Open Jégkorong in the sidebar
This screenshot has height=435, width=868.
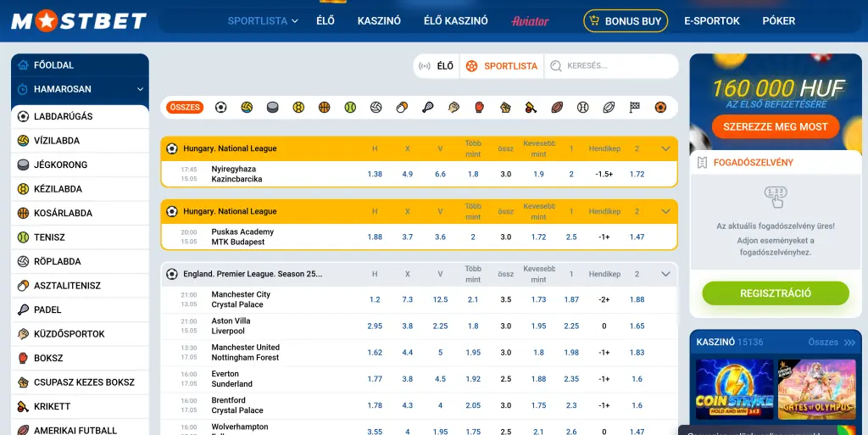[x=80, y=165]
